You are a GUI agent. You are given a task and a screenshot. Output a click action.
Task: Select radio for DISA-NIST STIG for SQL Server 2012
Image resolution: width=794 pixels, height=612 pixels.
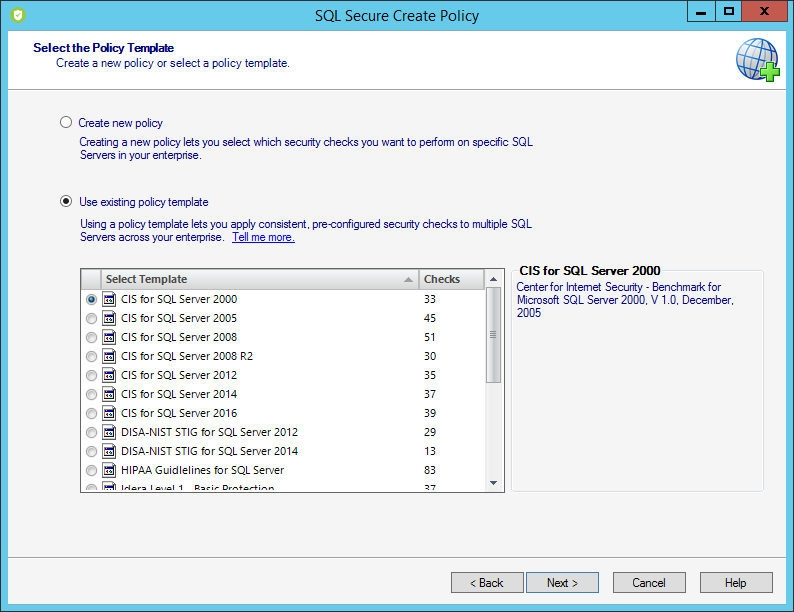(91, 432)
